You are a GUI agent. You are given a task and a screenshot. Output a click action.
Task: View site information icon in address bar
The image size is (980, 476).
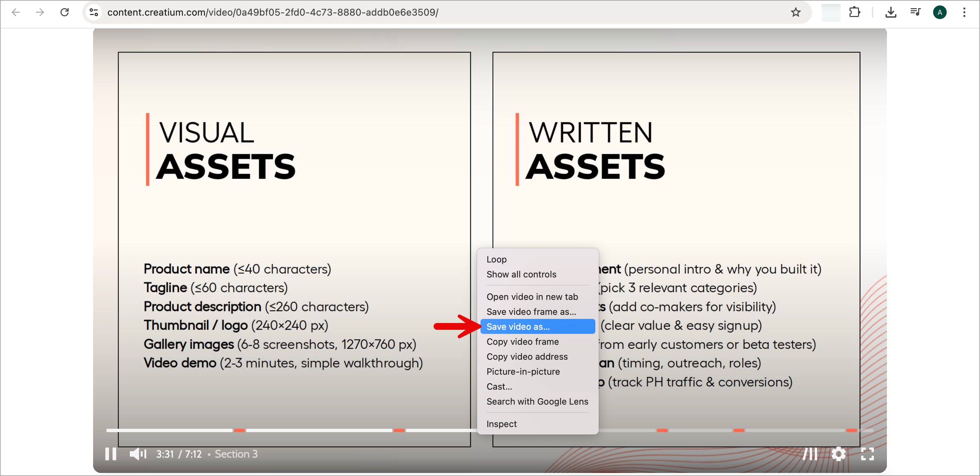click(x=93, y=13)
